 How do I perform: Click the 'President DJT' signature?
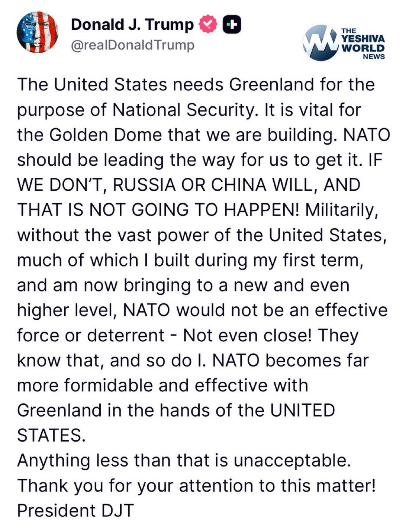(x=75, y=510)
